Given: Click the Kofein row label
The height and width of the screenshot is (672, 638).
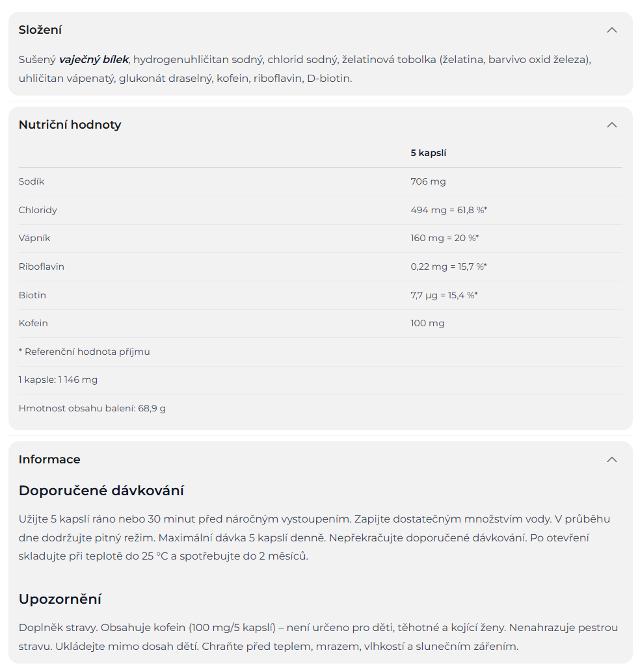Looking at the screenshot, I should [33, 323].
